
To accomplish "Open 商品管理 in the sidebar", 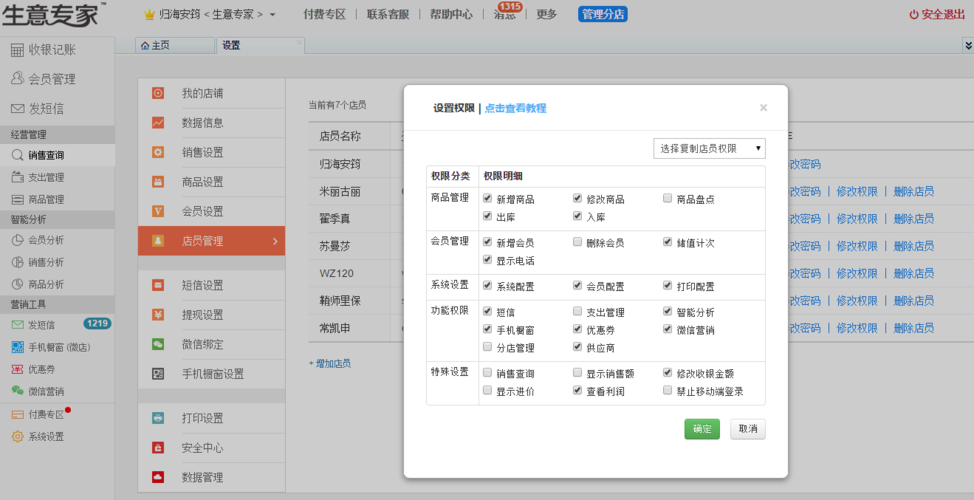I will click(38, 200).
